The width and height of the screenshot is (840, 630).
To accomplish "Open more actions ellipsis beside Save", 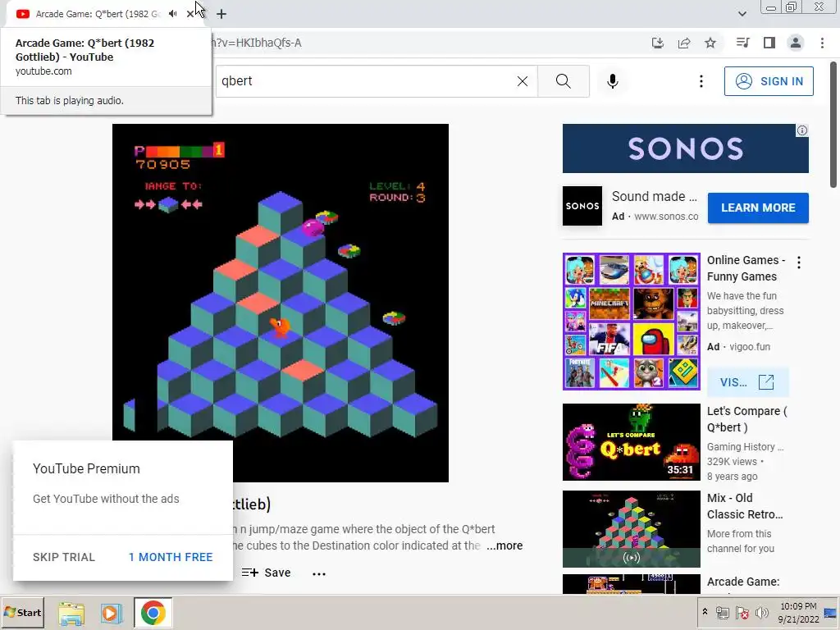I will pos(319,573).
